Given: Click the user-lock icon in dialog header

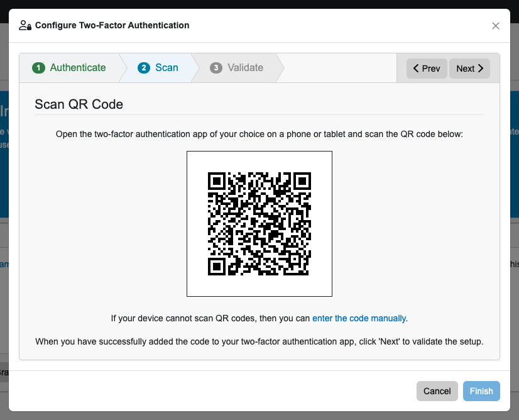Looking at the screenshot, I should (25, 26).
